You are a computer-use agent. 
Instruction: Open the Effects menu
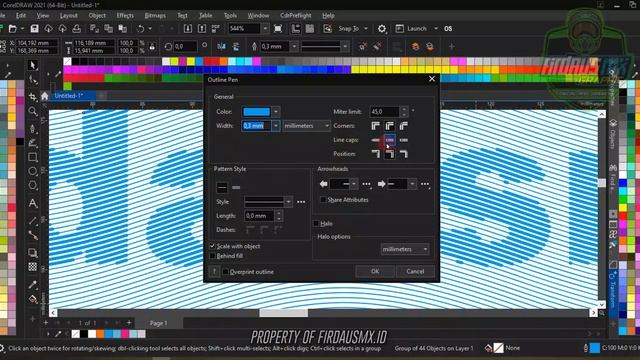125,16
